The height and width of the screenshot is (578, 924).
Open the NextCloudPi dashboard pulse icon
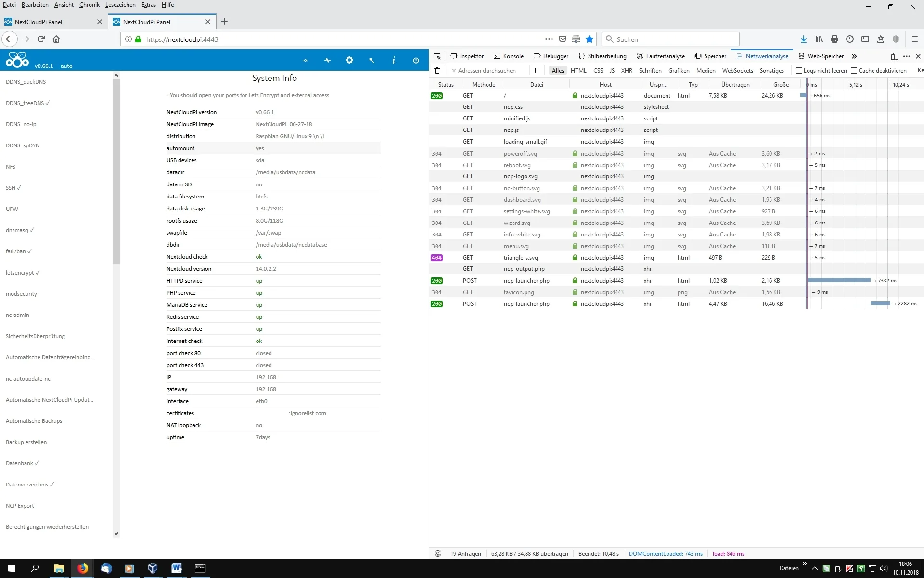(x=327, y=60)
